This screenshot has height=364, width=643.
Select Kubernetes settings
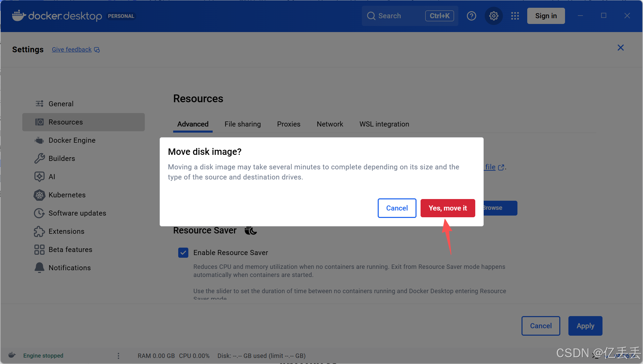coord(83,195)
